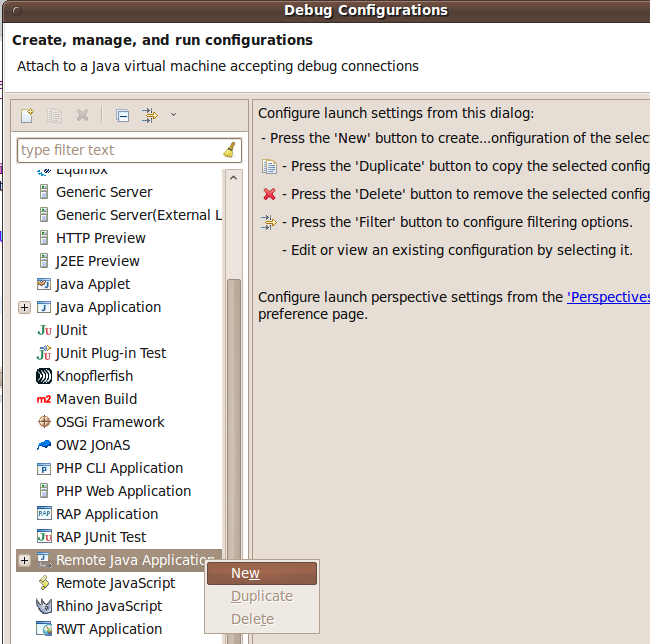Viewport: 650px width, 644px height.
Task: Choose Duplicate from the context menu
Action: [262, 596]
